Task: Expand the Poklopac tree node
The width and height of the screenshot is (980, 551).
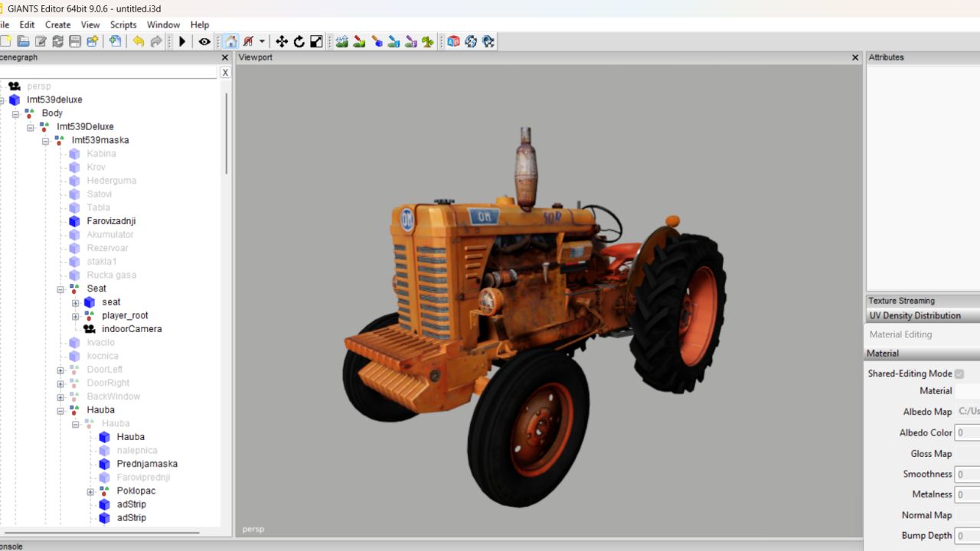Action: [90, 491]
